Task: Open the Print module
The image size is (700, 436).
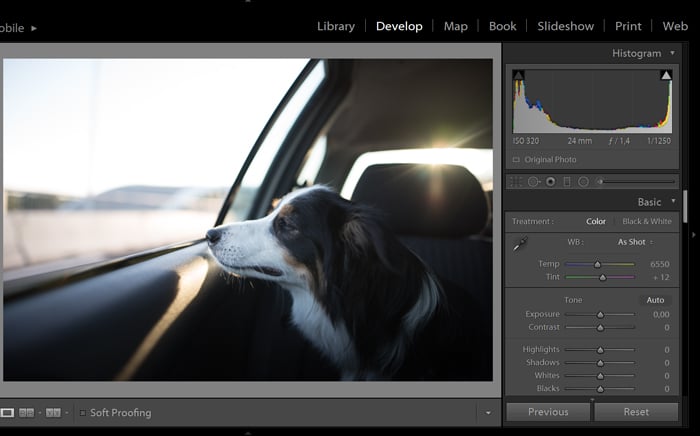Action: [628, 26]
